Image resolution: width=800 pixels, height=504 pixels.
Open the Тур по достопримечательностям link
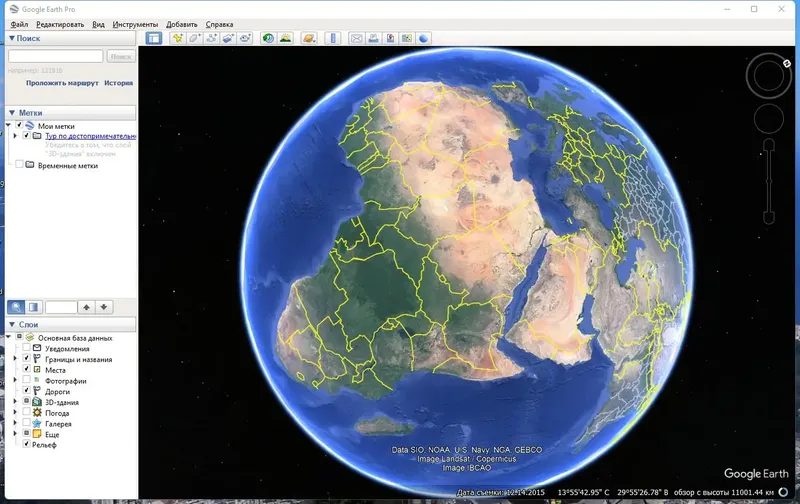[90, 136]
